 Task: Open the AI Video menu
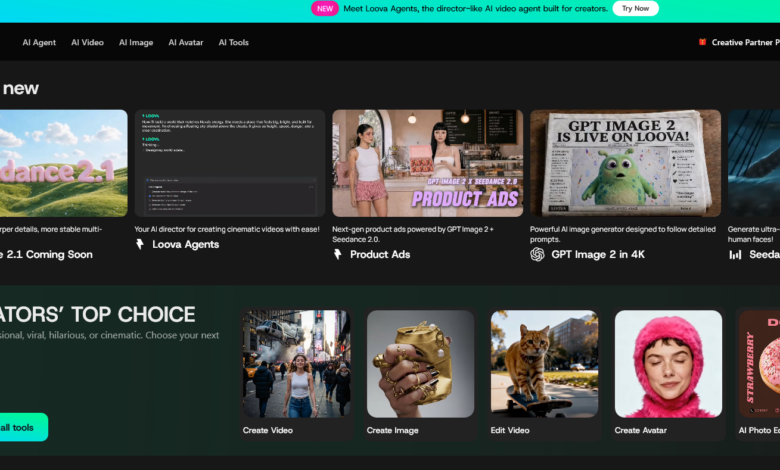coord(87,43)
